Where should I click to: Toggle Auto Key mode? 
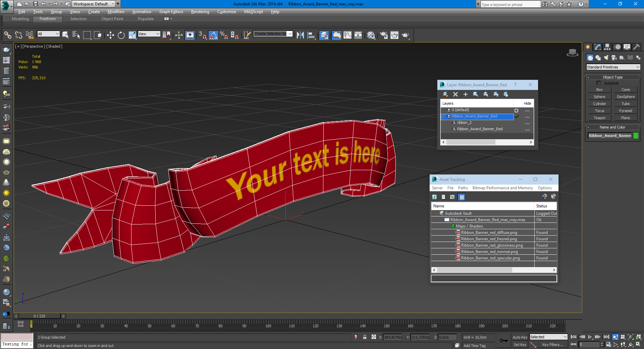coord(520,337)
